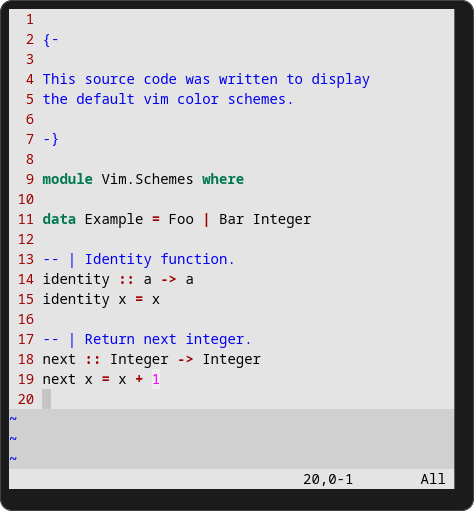The height and width of the screenshot is (511, 474).
Task: Click the magenta number 1 on line 19
Action: (156, 379)
